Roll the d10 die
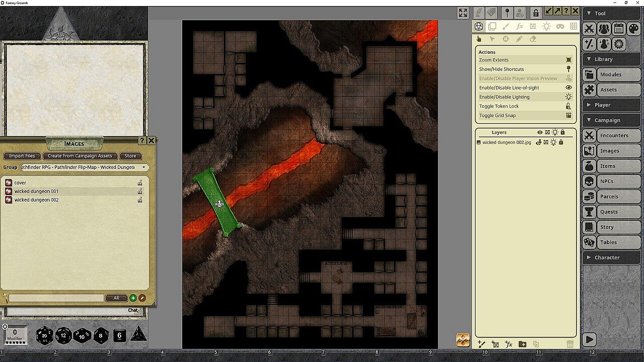The height and width of the screenshot is (362, 644). point(82,335)
